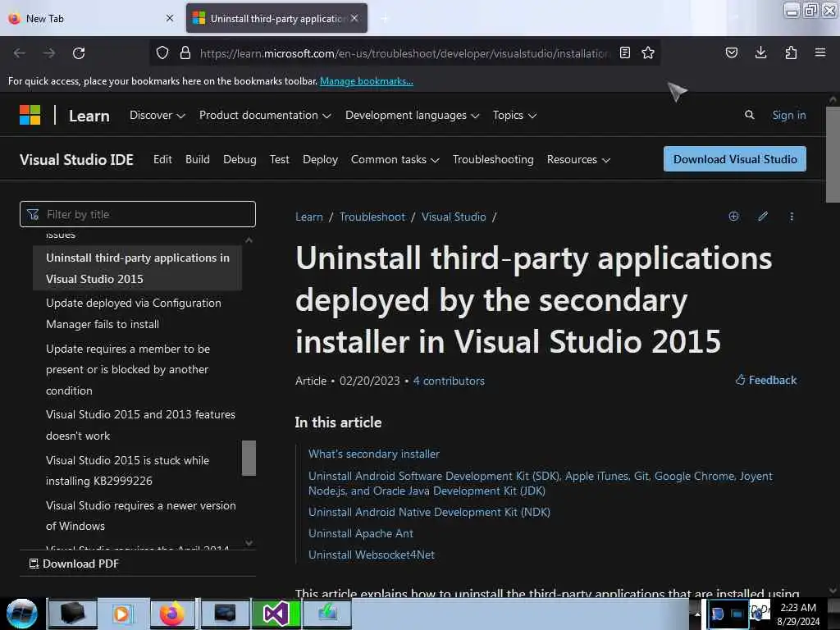
Task: Open the Deploy menu item
Action: click(320, 160)
